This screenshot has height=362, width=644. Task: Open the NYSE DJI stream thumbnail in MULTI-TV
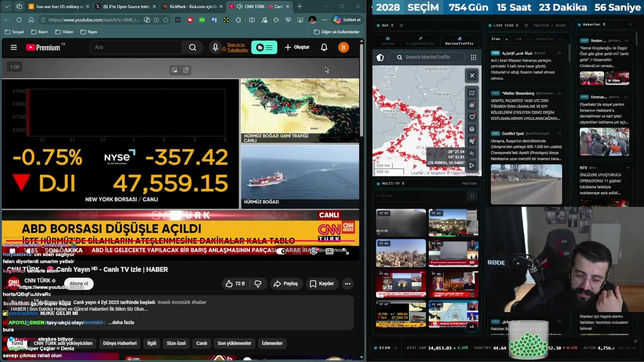pos(400,315)
